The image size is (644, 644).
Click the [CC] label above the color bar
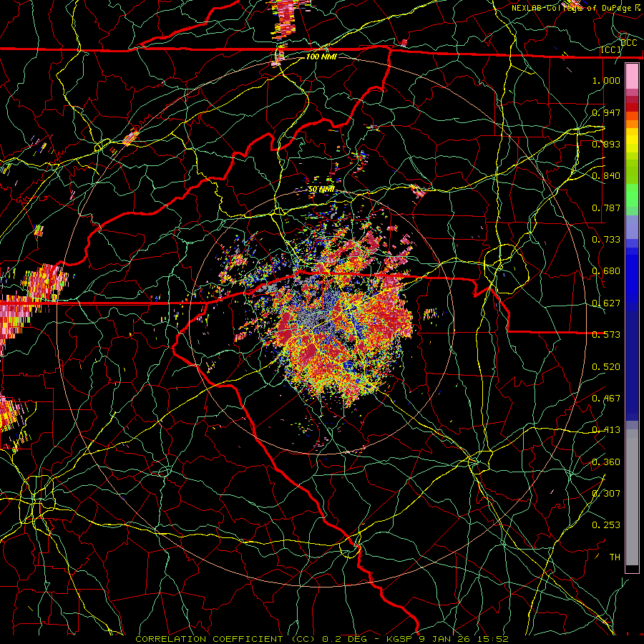coord(611,49)
